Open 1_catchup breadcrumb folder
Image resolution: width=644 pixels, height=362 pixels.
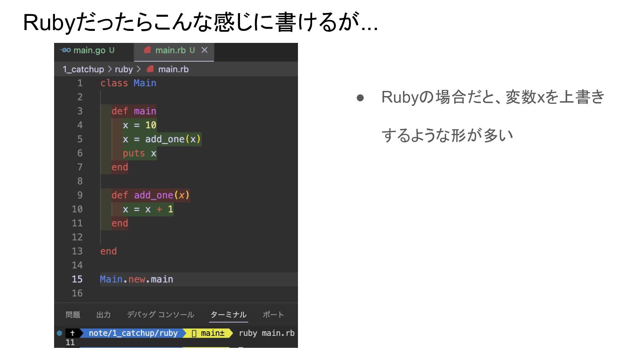[83, 69]
